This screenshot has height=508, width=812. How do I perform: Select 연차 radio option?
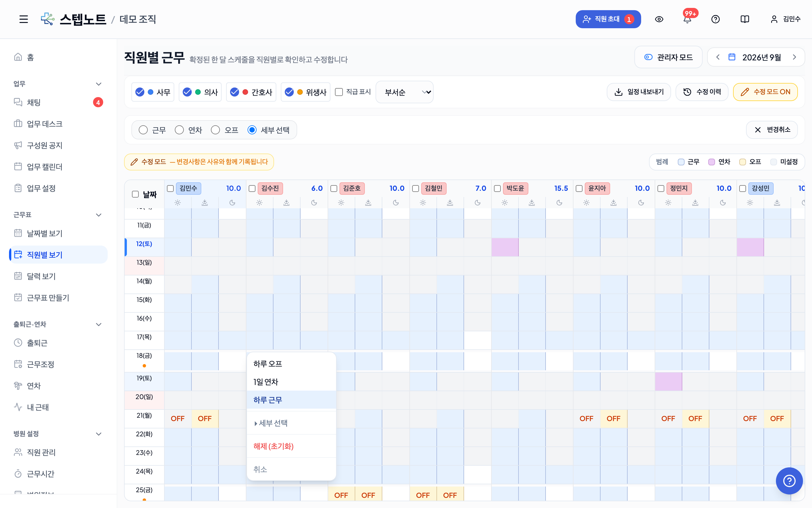point(179,130)
